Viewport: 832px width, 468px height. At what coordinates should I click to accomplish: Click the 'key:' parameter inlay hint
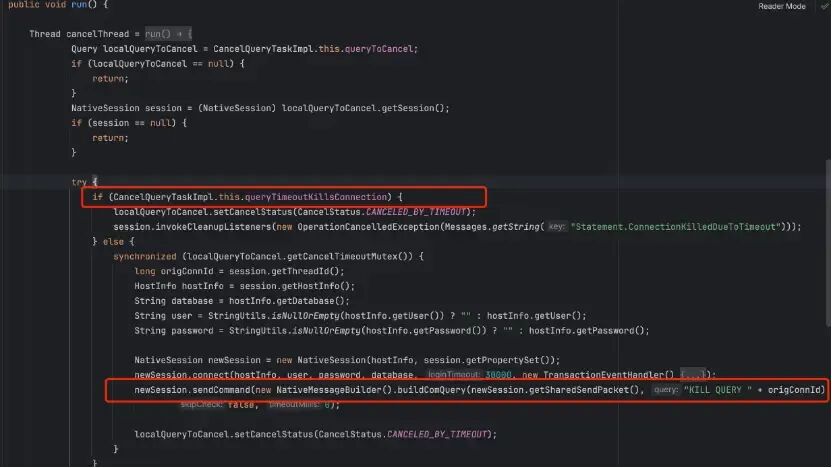[x=556, y=227]
